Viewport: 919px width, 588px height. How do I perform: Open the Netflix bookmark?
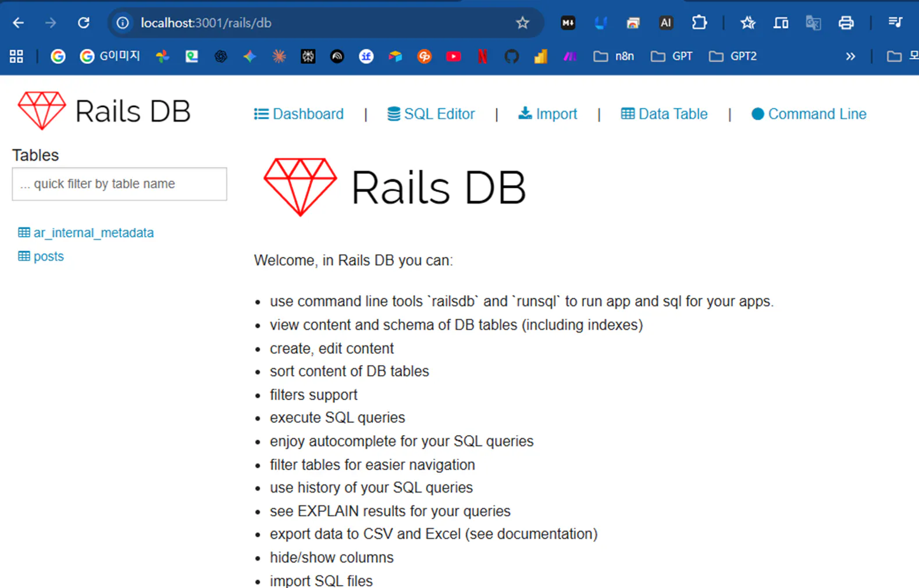click(482, 56)
